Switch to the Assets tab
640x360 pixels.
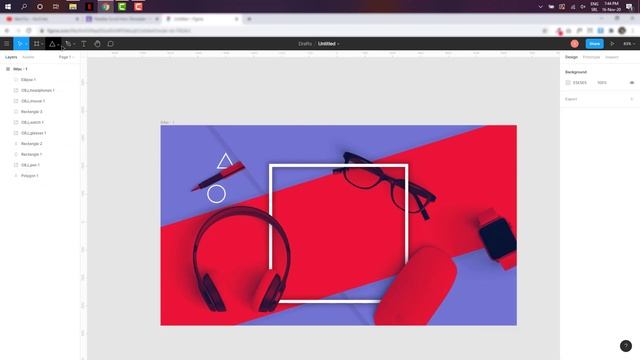tap(28, 57)
